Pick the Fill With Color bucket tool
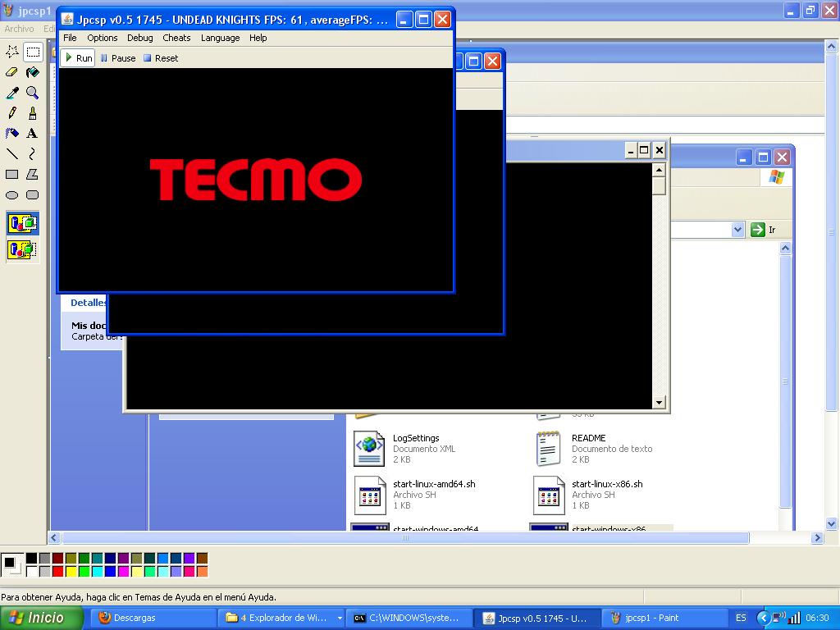The height and width of the screenshot is (630, 840). [x=33, y=72]
